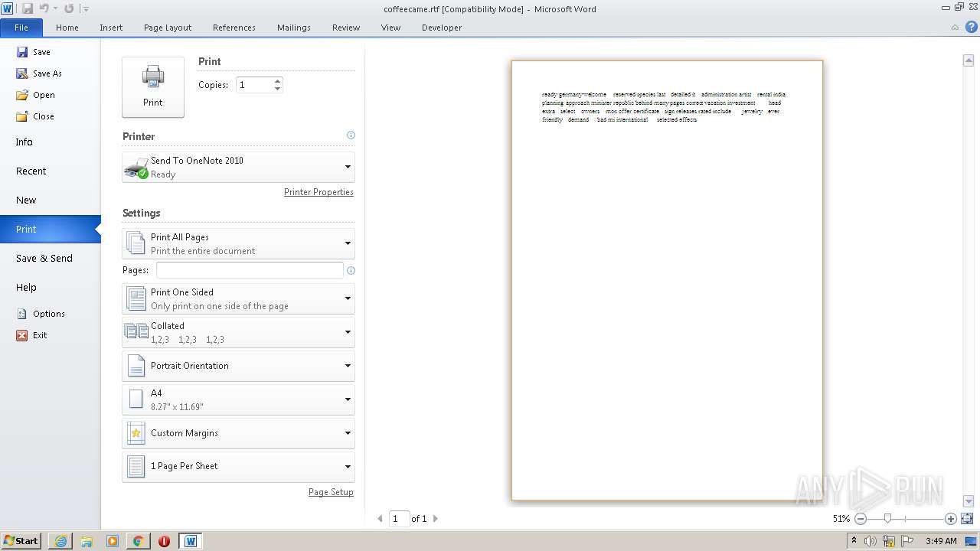Image resolution: width=980 pixels, height=551 pixels.
Task: Open Windows Explorer from the taskbar
Action: [x=87, y=541]
